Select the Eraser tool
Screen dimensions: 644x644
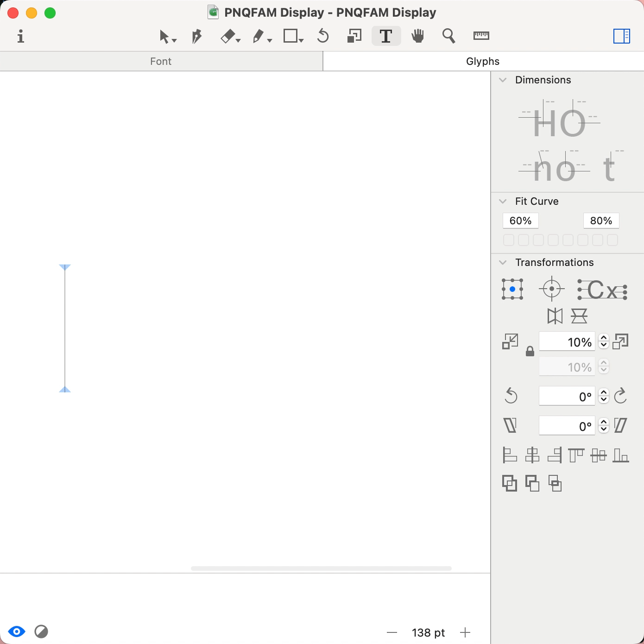pyautogui.click(x=230, y=36)
